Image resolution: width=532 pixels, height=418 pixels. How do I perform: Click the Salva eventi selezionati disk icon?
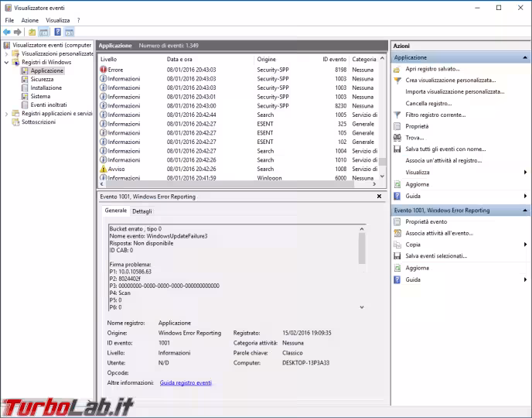[x=397, y=256]
